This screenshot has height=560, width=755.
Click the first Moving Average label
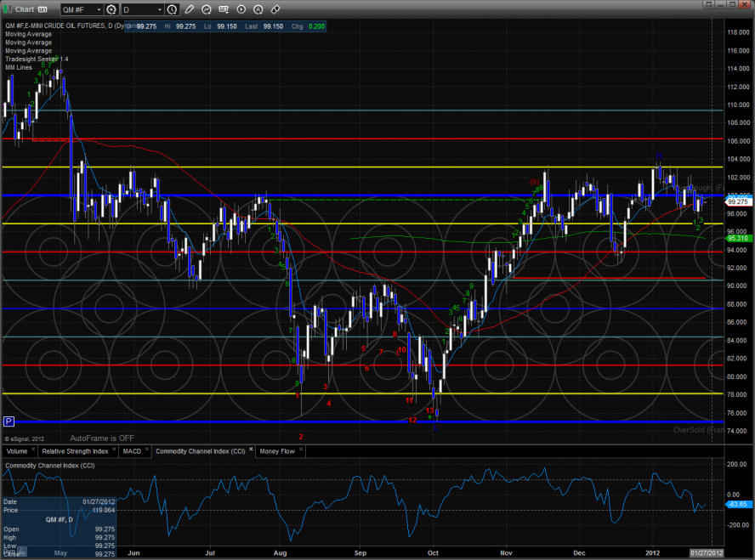click(x=28, y=34)
